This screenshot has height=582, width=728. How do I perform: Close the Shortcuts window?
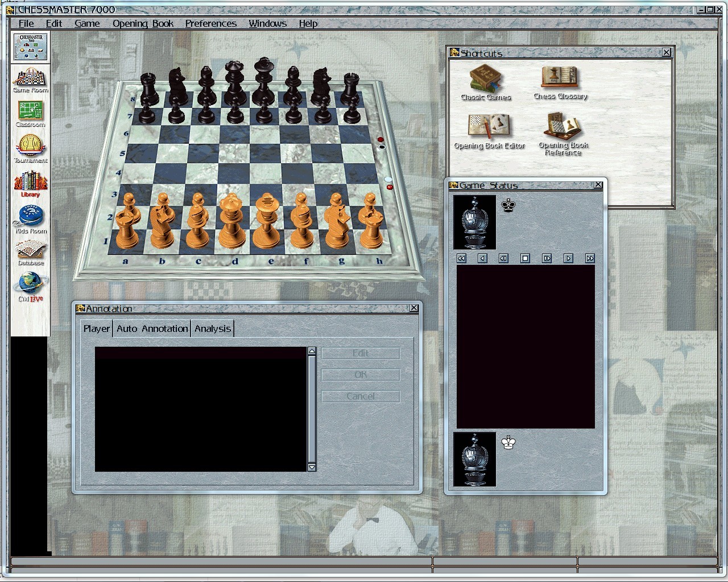(667, 52)
